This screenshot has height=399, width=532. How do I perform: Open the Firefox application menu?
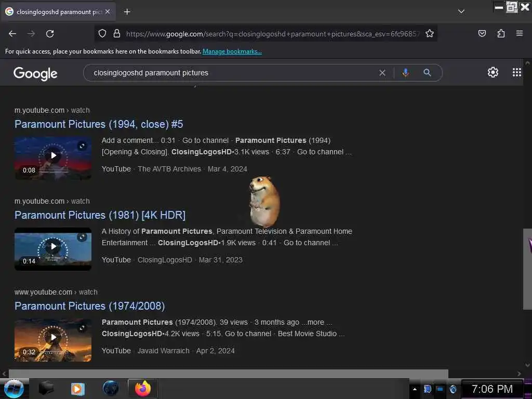pyautogui.click(x=519, y=33)
